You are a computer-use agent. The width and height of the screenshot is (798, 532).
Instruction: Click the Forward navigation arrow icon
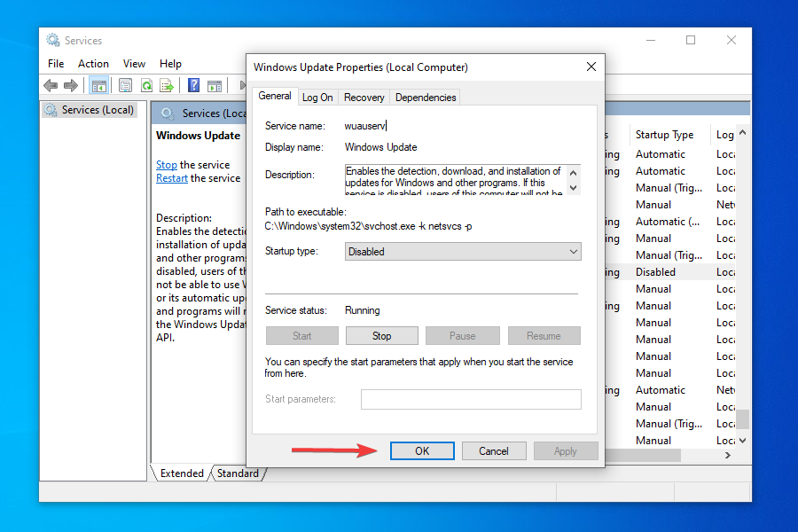pos(70,84)
